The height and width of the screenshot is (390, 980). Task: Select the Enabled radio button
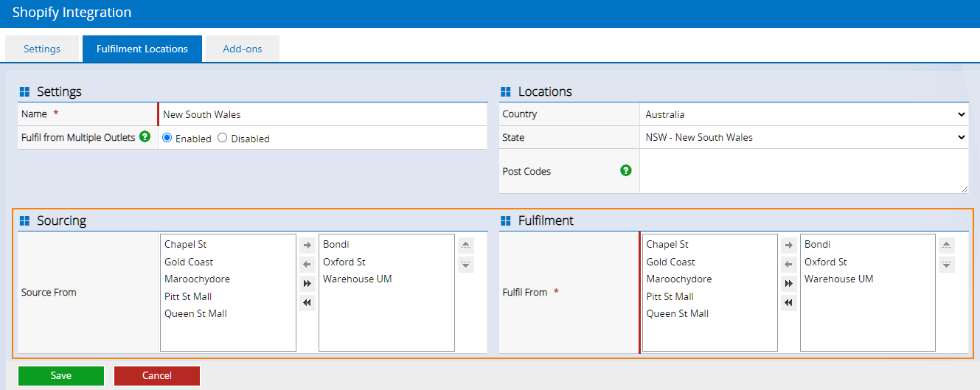[167, 138]
